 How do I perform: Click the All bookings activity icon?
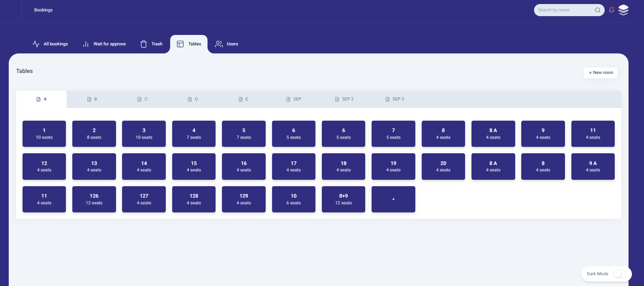[x=36, y=44]
